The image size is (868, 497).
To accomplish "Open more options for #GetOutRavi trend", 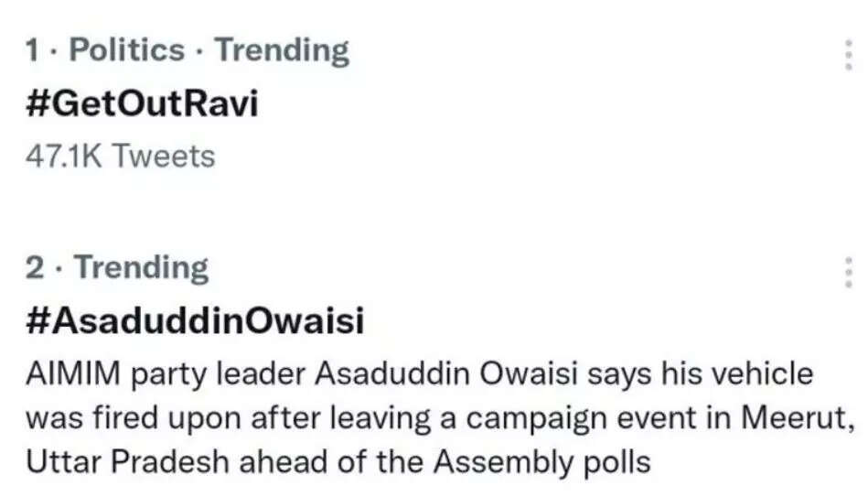I will [x=846, y=57].
